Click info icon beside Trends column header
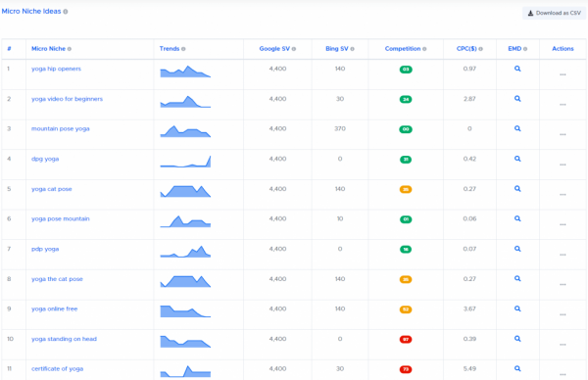Viewport: 588px width, 380px height. (183, 49)
